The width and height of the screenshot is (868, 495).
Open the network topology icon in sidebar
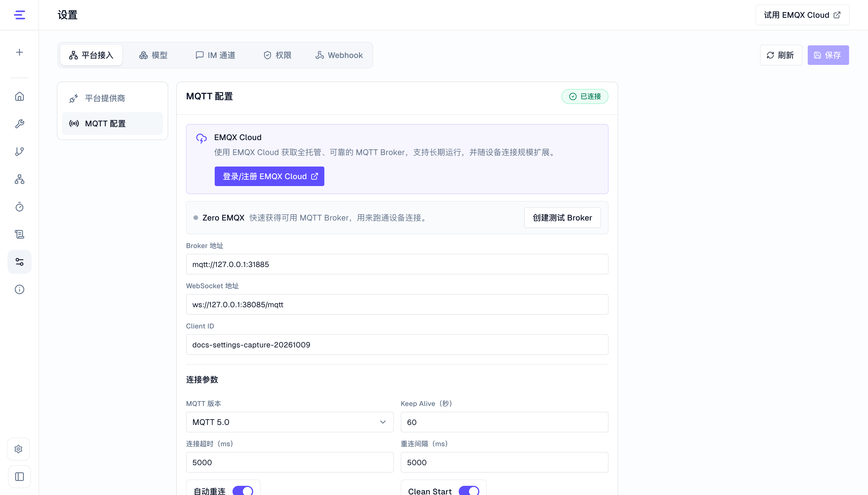pyautogui.click(x=19, y=179)
